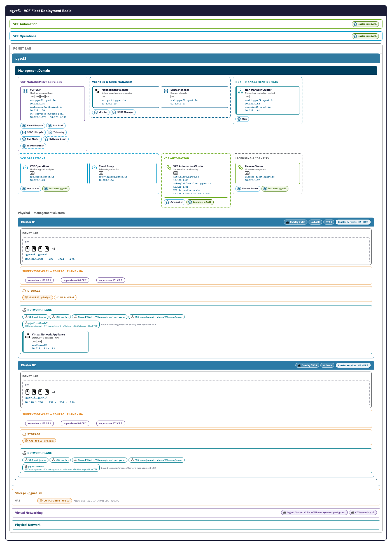Image resolution: width=392 pixels, height=546 pixels.
Task: Click the Cluster 01 NETWORK PLANE icon
Action: (x=24, y=310)
